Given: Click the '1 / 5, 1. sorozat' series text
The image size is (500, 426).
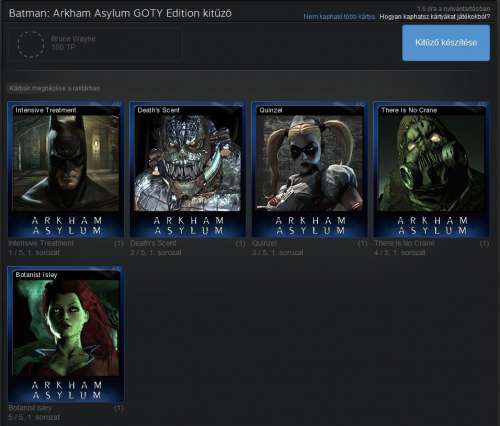Looking at the screenshot, I should click(34, 253).
